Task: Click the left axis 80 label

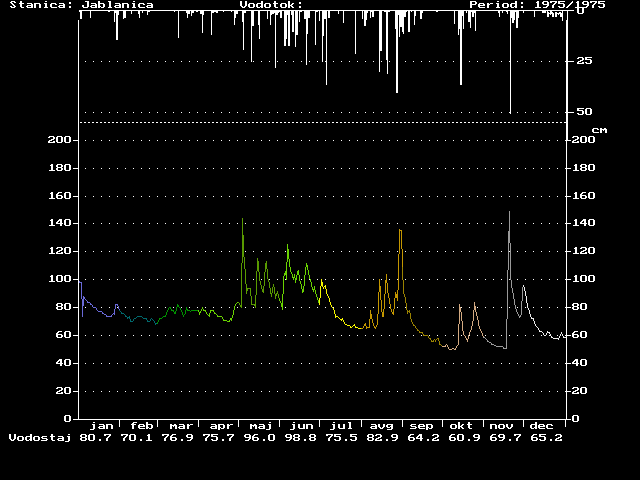Action: 64,307
